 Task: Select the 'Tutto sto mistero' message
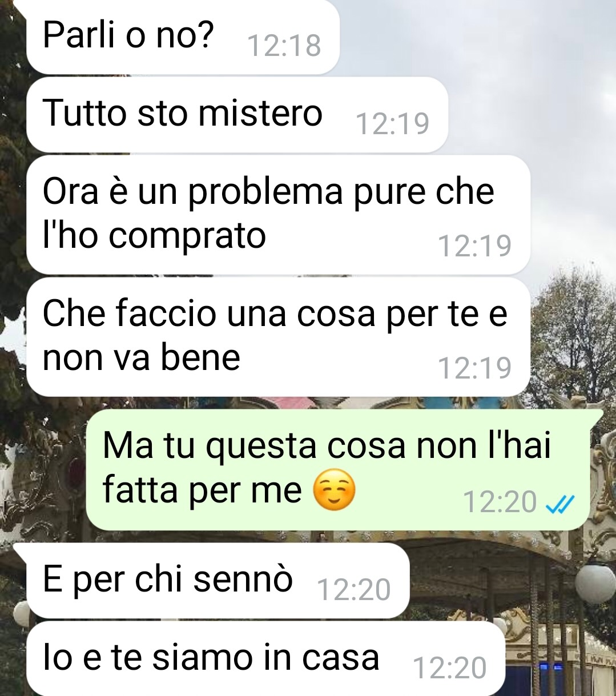(x=237, y=115)
